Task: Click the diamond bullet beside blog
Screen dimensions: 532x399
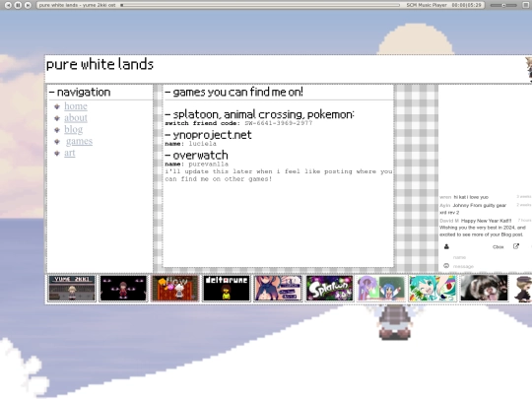Action: pos(57,130)
